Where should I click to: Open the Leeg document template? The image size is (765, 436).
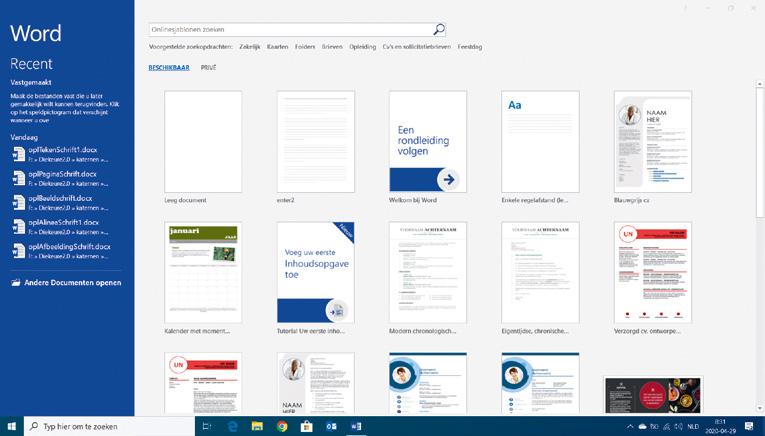203,141
